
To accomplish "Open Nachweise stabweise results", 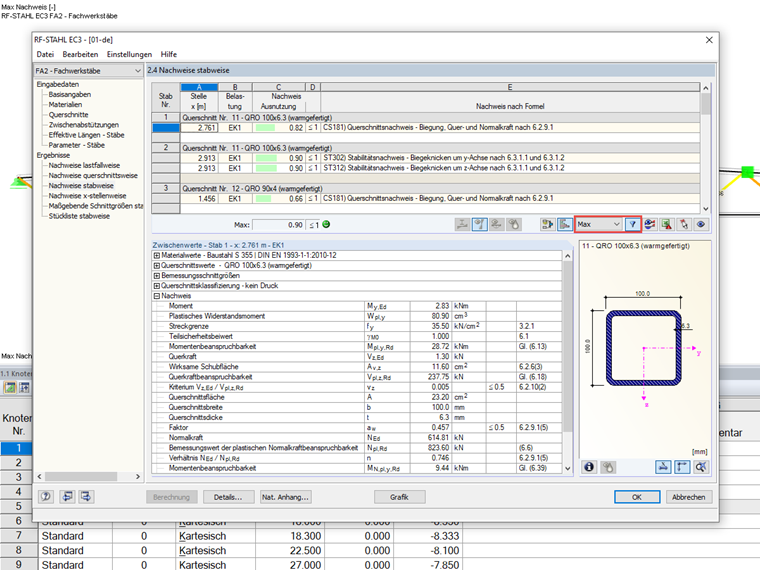I will click(81, 186).
